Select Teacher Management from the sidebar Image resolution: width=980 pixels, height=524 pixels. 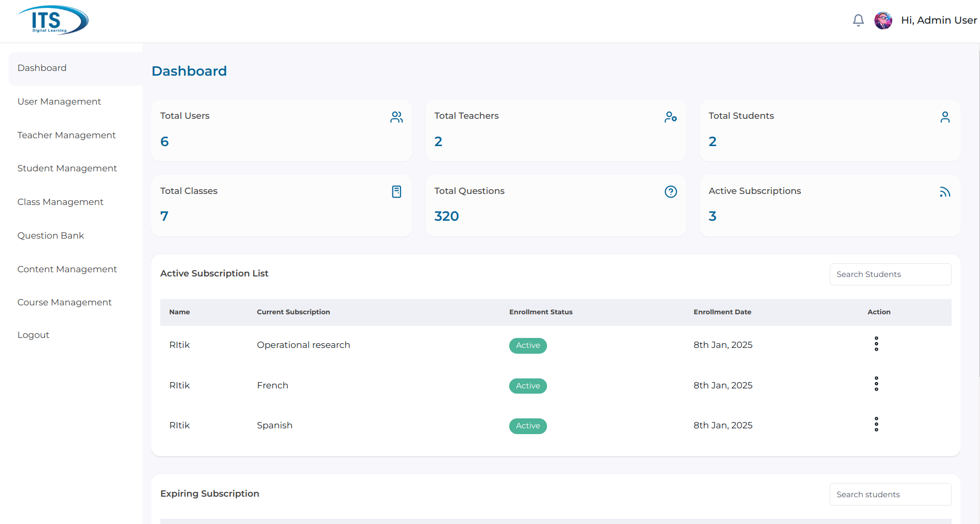tap(67, 135)
